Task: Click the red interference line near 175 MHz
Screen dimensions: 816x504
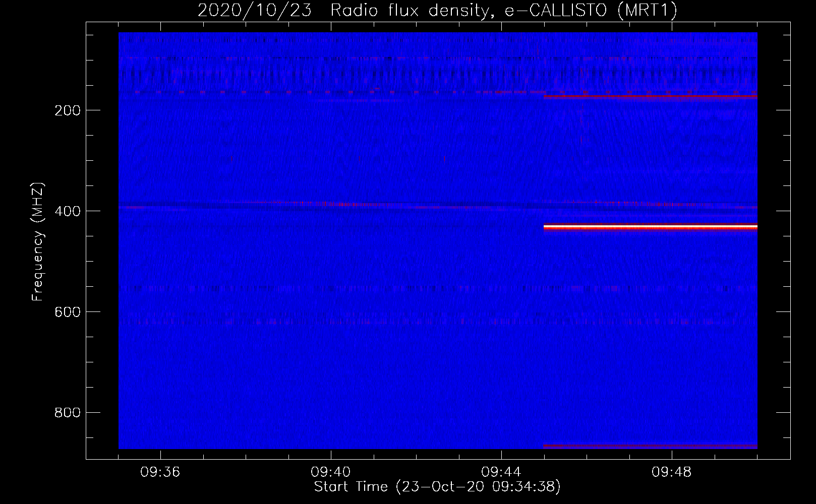Action: (x=651, y=96)
